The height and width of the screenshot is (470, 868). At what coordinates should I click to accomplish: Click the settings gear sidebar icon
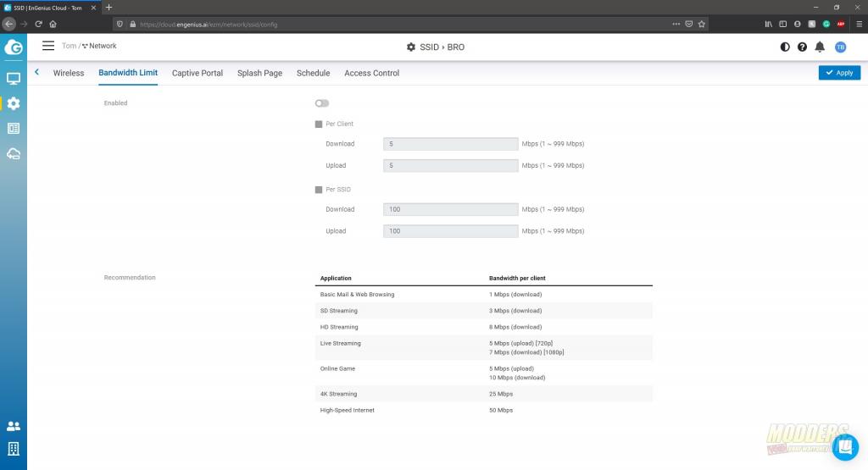click(x=13, y=103)
